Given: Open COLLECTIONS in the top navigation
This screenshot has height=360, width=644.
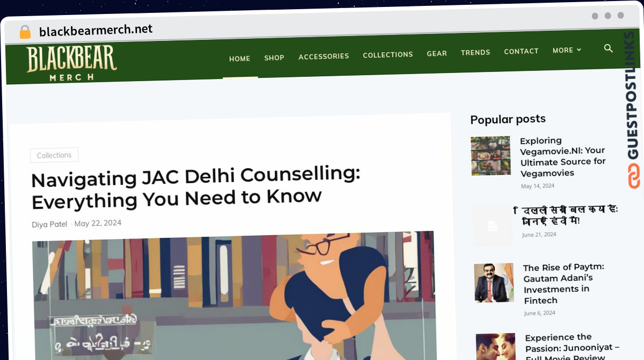Looking at the screenshot, I should (x=387, y=55).
